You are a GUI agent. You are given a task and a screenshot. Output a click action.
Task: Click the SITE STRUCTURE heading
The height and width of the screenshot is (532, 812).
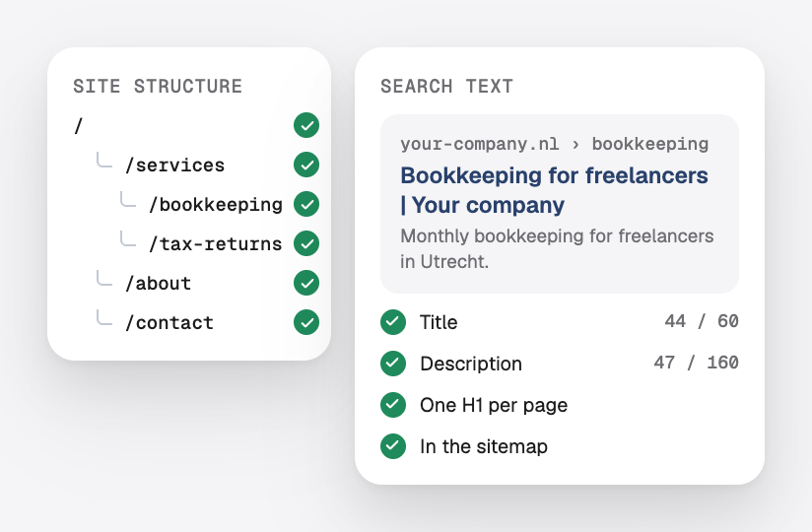pyautogui.click(x=158, y=86)
